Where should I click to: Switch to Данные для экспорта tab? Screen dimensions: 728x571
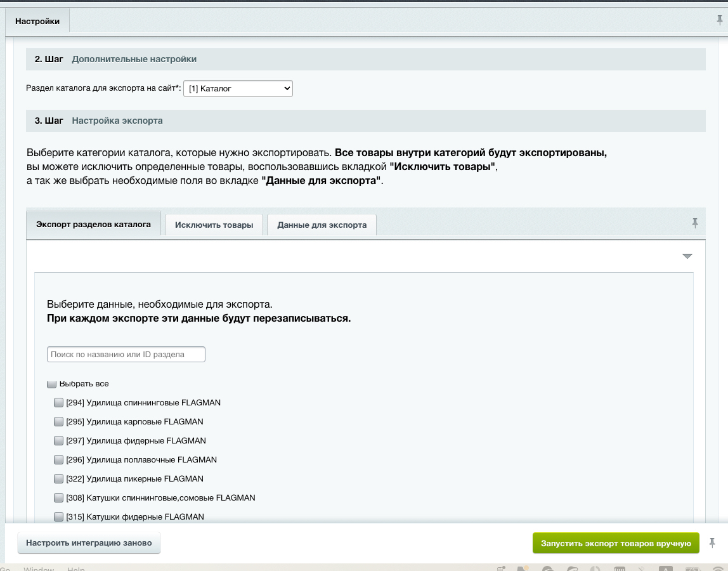point(322,225)
